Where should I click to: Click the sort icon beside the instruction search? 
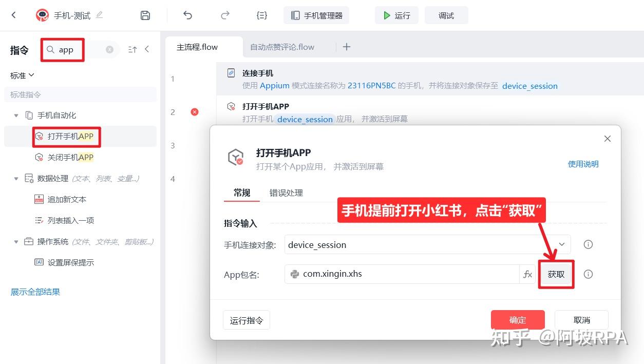point(132,49)
